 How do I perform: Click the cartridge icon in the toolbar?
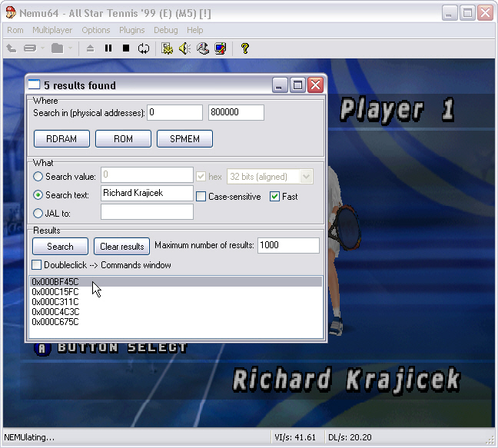30,48
